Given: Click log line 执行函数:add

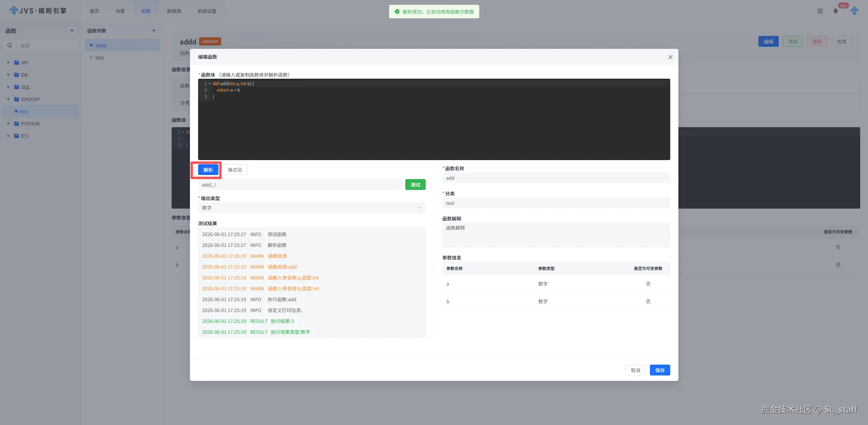Looking at the screenshot, I should [x=249, y=300].
